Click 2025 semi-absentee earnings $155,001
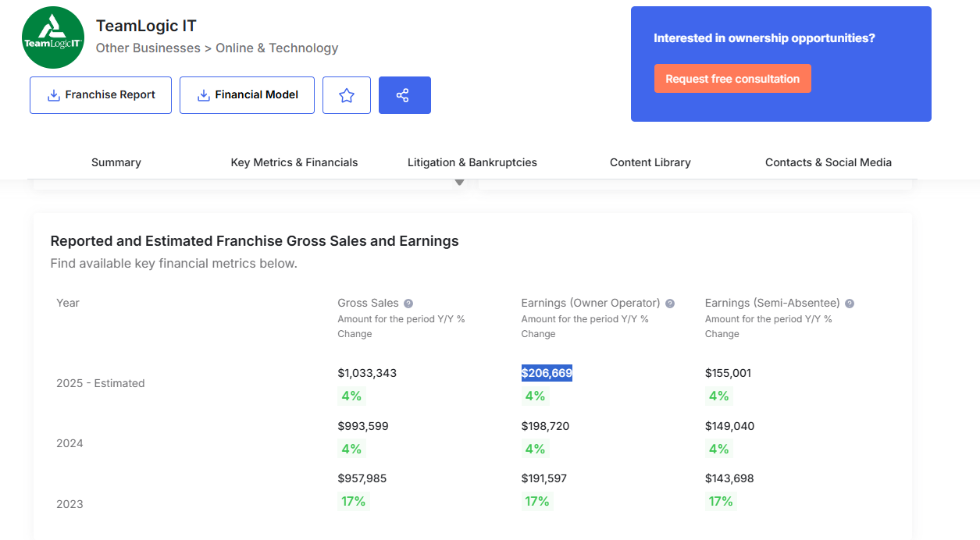The width and height of the screenshot is (980, 540). [x=728, y=373]
